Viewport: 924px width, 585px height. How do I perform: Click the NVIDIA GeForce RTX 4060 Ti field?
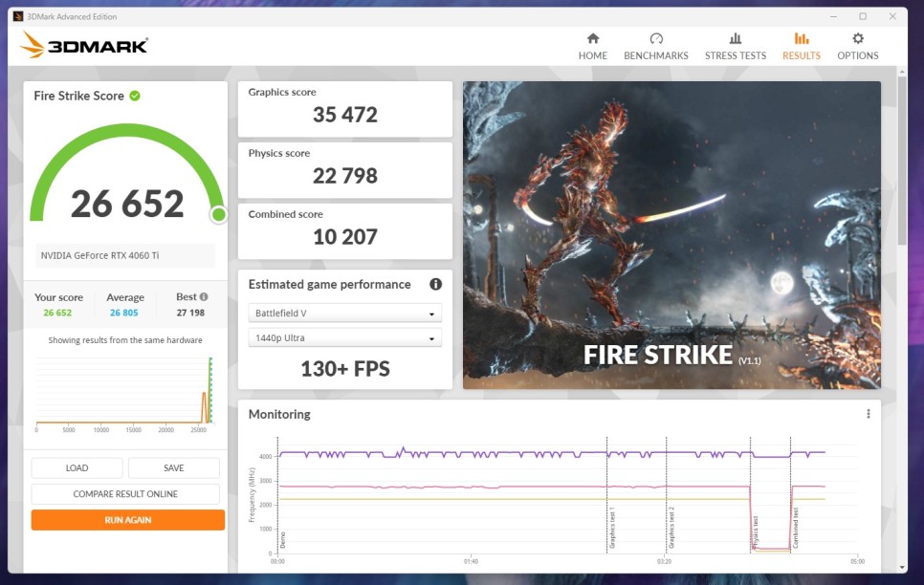point(125,255)
